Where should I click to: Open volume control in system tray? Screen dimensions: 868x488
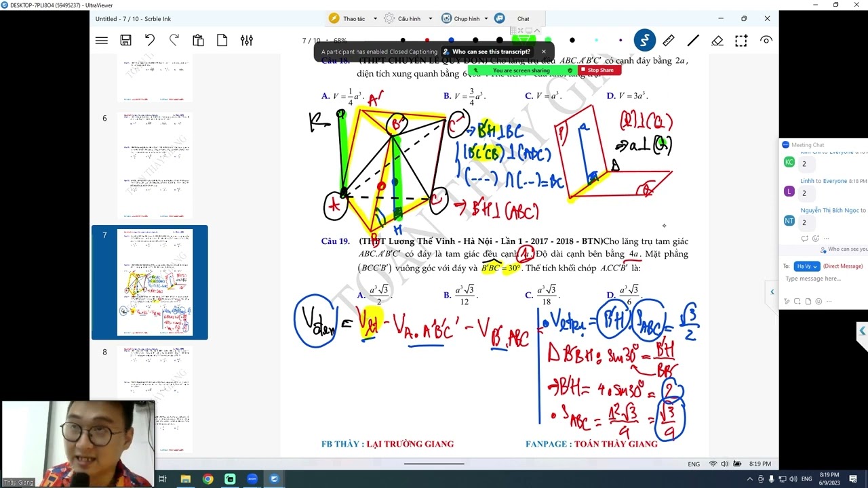[x=793, y=479]
